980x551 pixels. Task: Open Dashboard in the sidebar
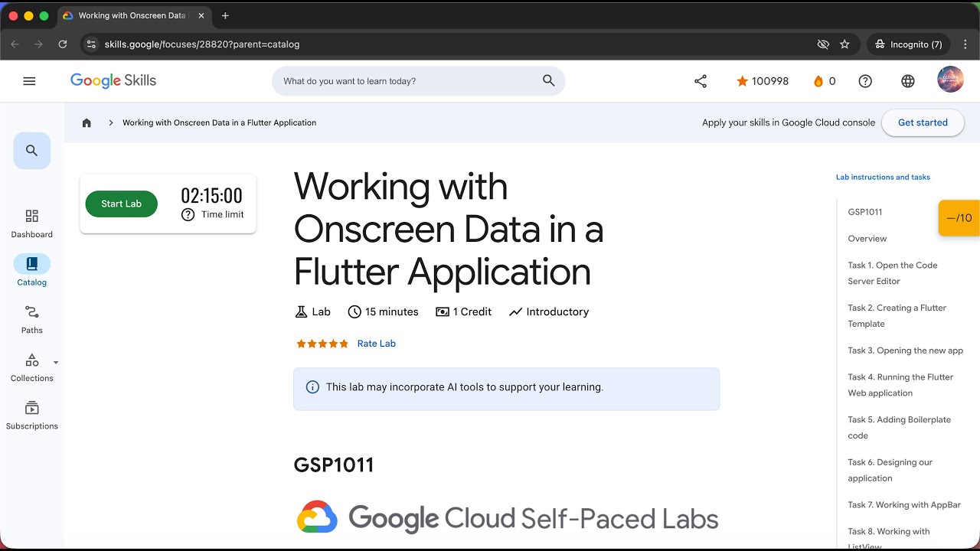pyautogui.click(x=32, y=223)
